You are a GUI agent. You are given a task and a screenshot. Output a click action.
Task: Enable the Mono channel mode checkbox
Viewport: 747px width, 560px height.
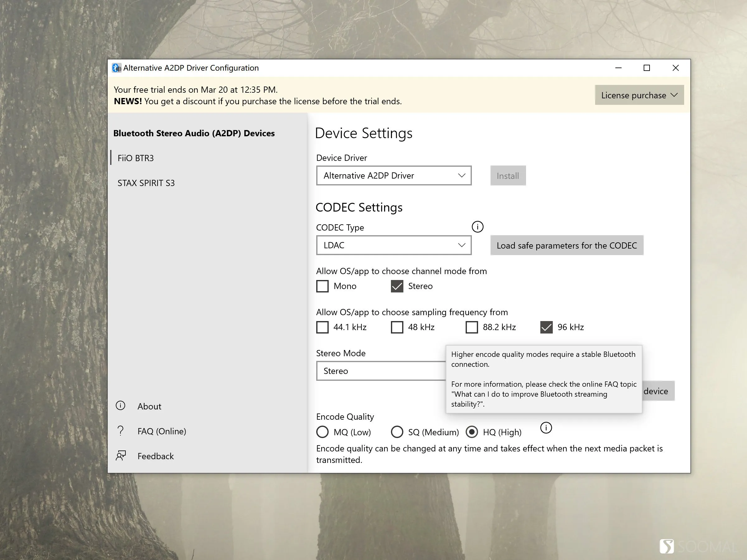tap(322, 286)
